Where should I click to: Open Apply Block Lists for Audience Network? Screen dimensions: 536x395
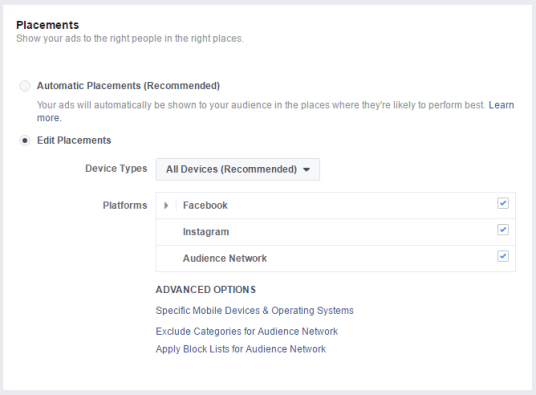point(241,349)
